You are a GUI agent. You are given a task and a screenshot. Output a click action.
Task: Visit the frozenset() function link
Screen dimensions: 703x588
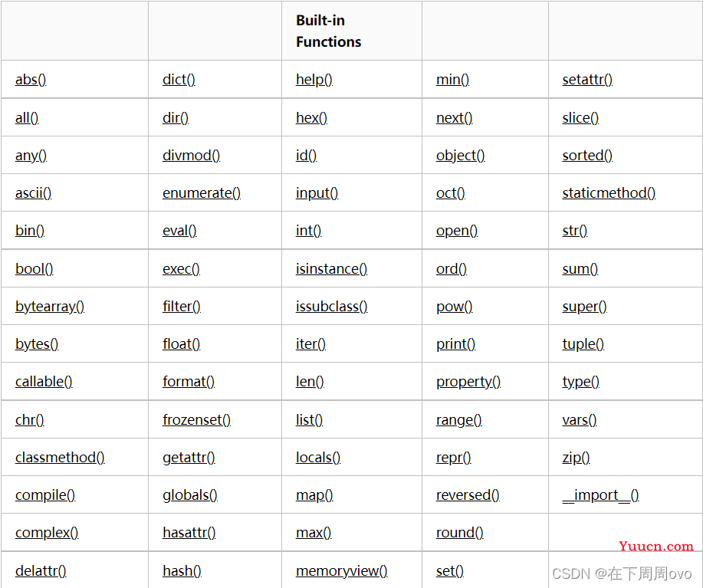[x=196, y=420]
